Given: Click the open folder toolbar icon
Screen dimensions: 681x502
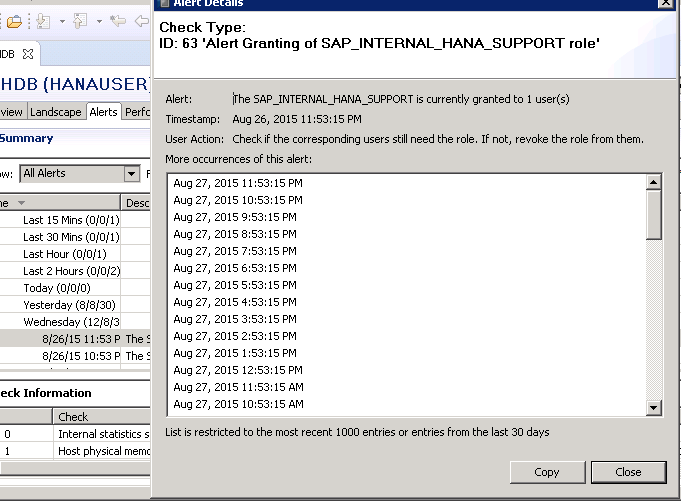Looking at the screenshot, I should (x=14, y=21).
